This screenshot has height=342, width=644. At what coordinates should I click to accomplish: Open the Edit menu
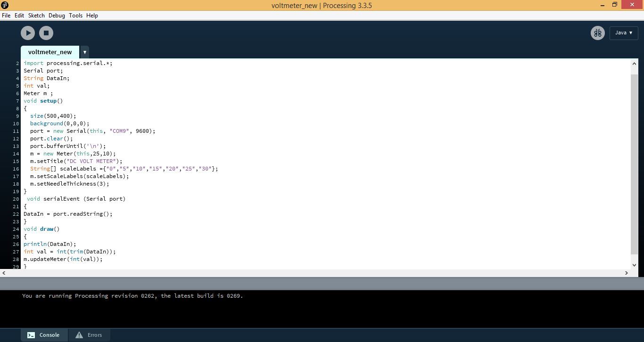point(19,16)
